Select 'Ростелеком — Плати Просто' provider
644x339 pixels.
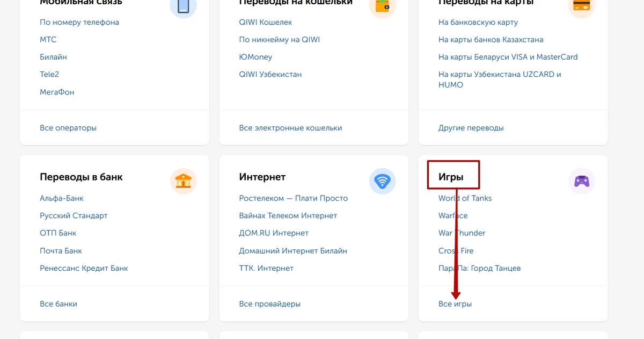(x=293, y=198)
